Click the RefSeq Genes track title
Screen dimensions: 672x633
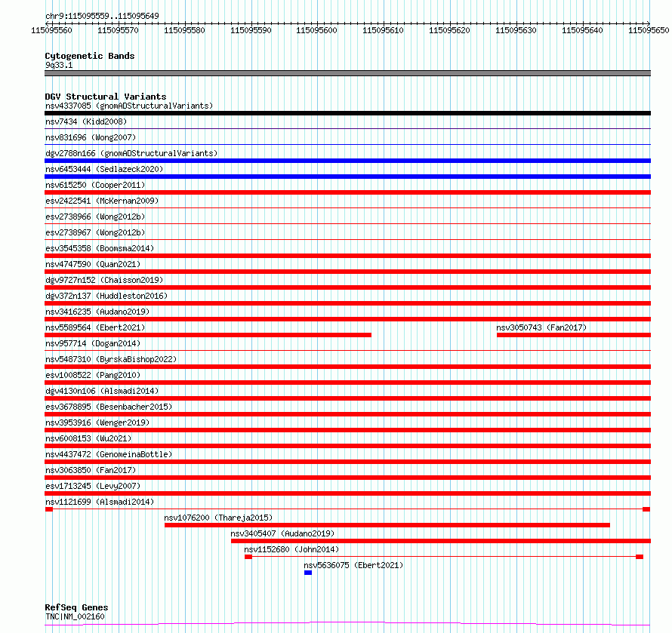pos(76,607)
